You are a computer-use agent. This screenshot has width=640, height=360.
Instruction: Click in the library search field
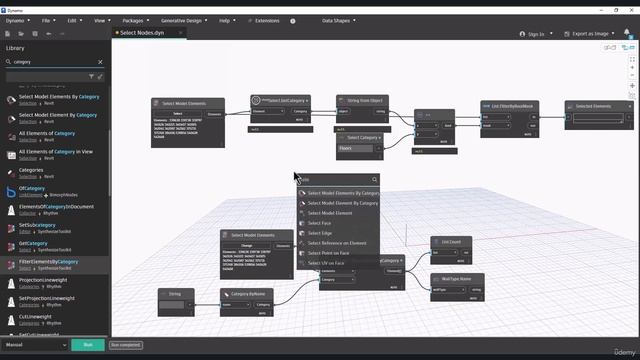click(54, 62)
